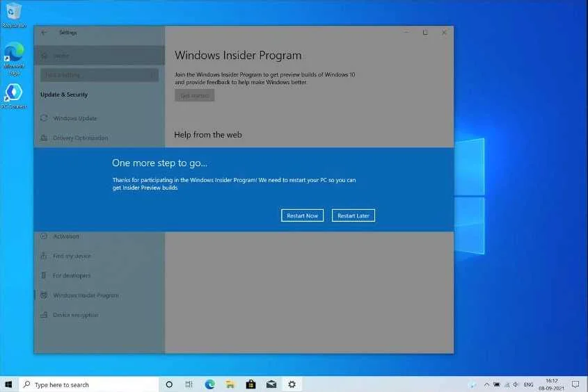
Task: Click the Windows Insider Program sidebar icon
Action: pos(44,295)
